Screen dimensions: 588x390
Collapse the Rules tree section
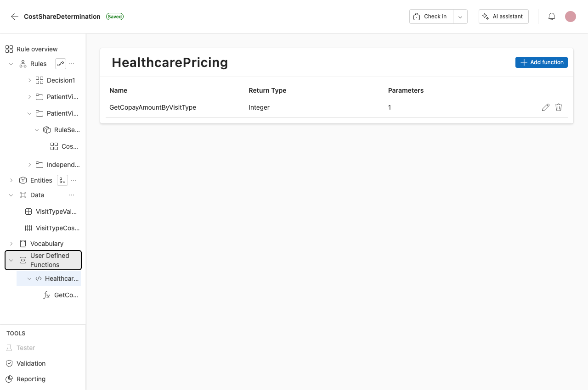[x=11, y=64]
